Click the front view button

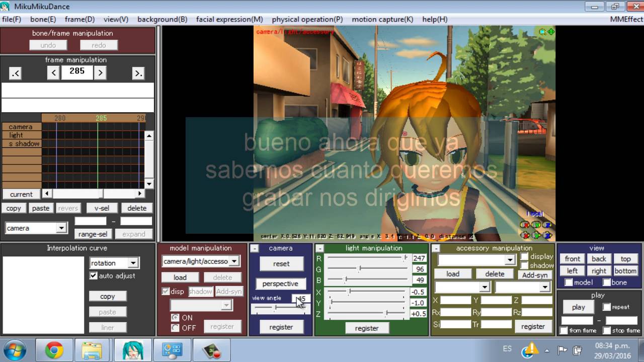[x=573, y=258]
